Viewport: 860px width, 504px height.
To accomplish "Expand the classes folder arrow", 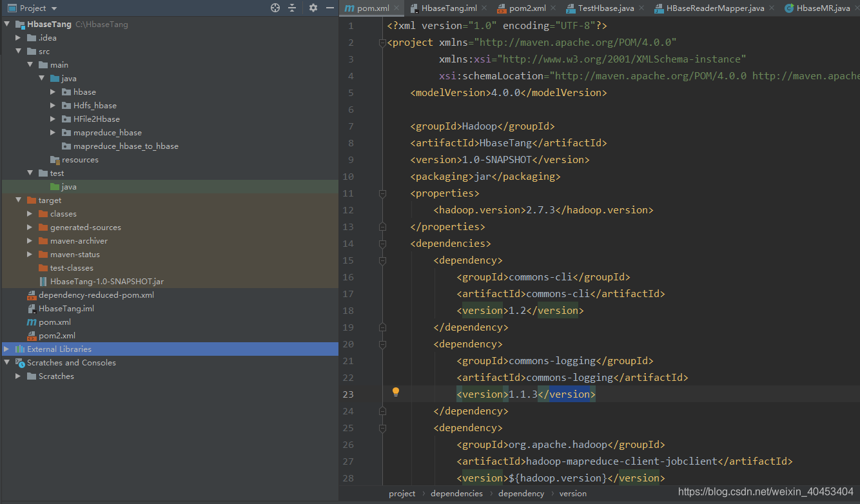I will (x=30, y=214).
